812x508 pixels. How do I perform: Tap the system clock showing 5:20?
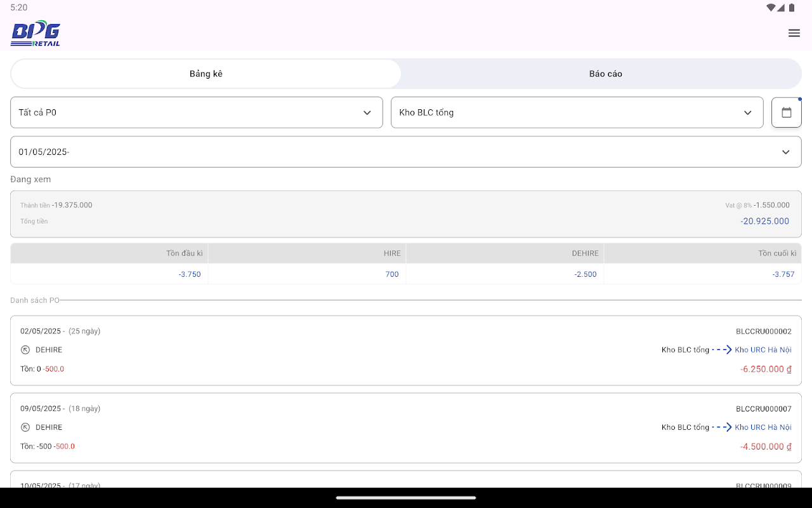coord(19,8)
